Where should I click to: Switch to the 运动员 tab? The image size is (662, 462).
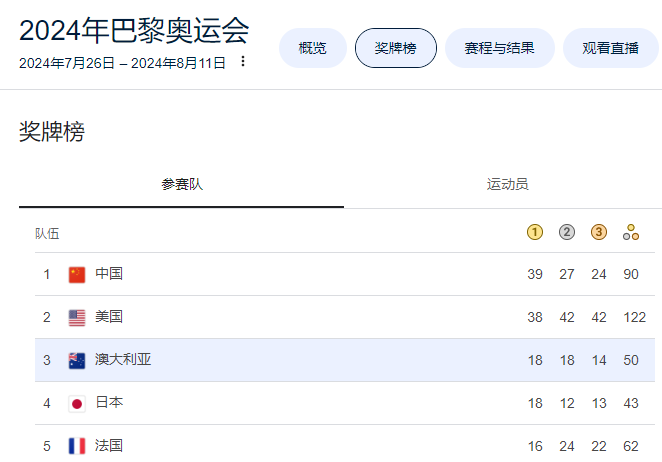[x=507, y=185]
